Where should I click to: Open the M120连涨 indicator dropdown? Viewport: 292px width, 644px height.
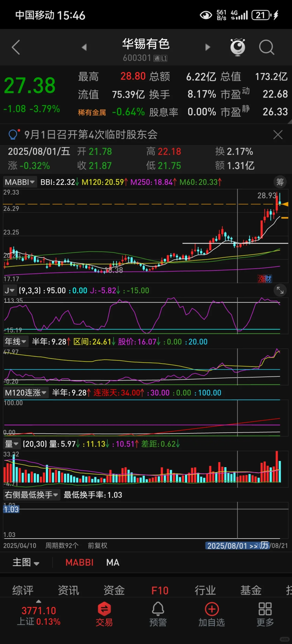click(x=26, y=393)
